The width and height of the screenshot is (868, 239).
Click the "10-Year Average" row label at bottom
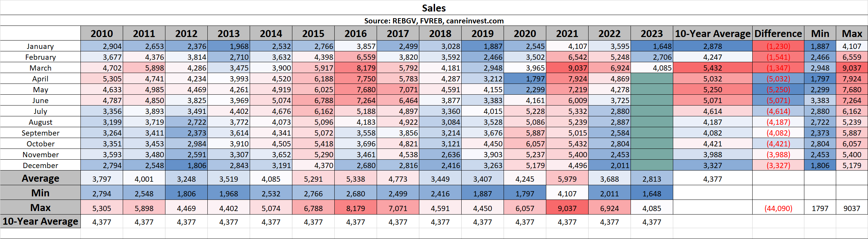(40, 222)
